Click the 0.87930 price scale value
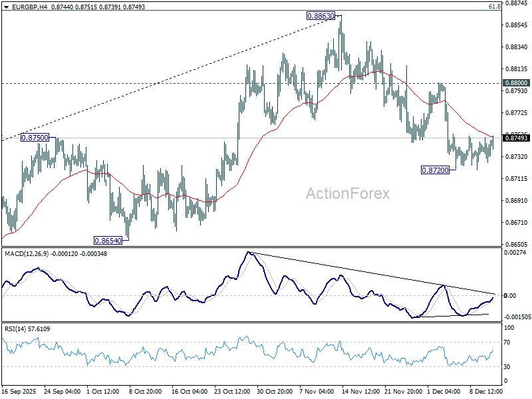532x399 pixels. coord(517,90)
